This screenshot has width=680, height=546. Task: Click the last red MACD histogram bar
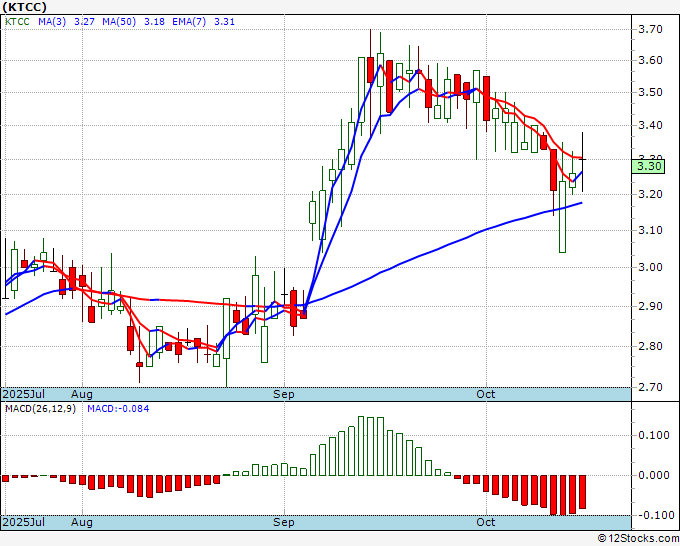click(x=582, y=492)
